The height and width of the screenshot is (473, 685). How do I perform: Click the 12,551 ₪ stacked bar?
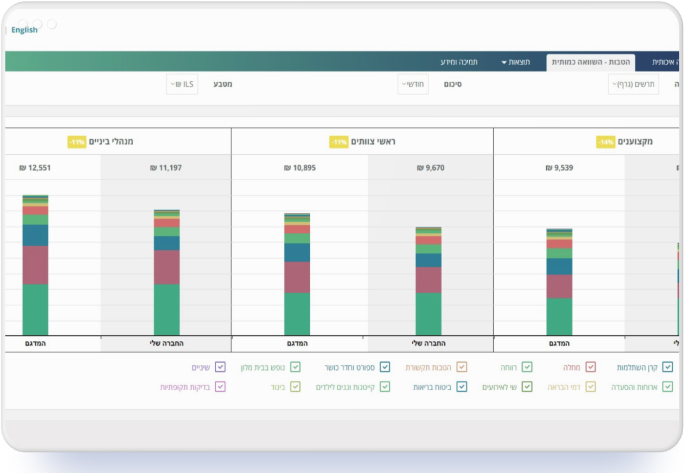coord(36,265)
